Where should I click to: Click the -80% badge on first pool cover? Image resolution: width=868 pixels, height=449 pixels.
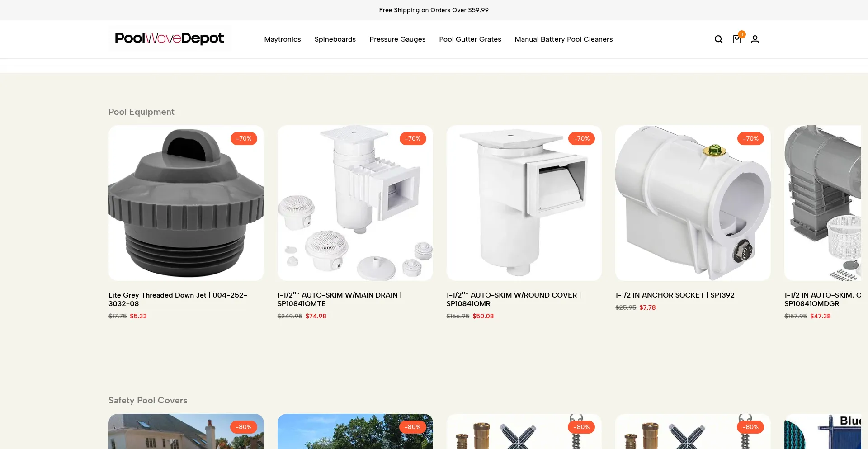(x=244, y=427)
